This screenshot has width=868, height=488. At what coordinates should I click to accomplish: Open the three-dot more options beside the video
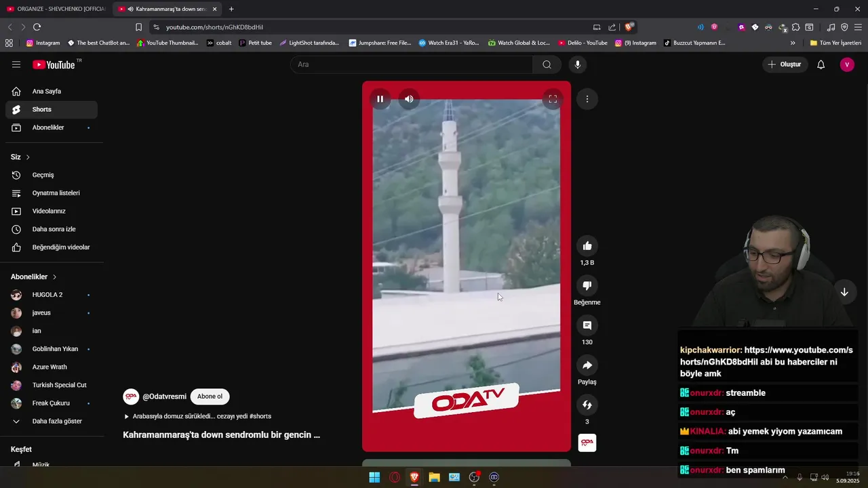[587, 99]
